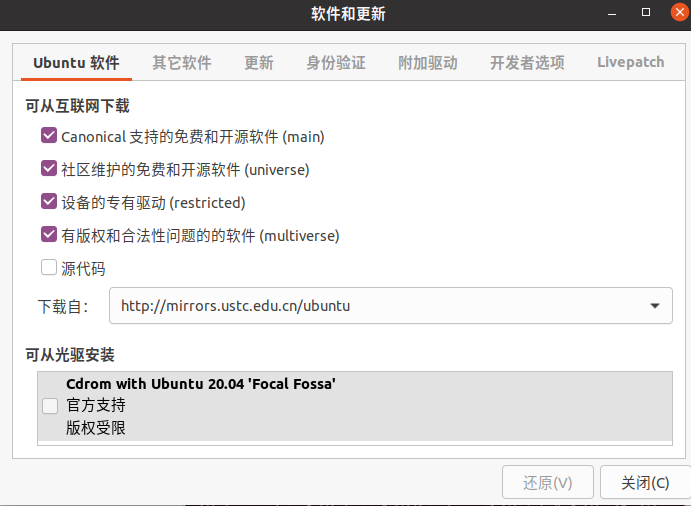Open the 其它软件 tab

[182, 63]
